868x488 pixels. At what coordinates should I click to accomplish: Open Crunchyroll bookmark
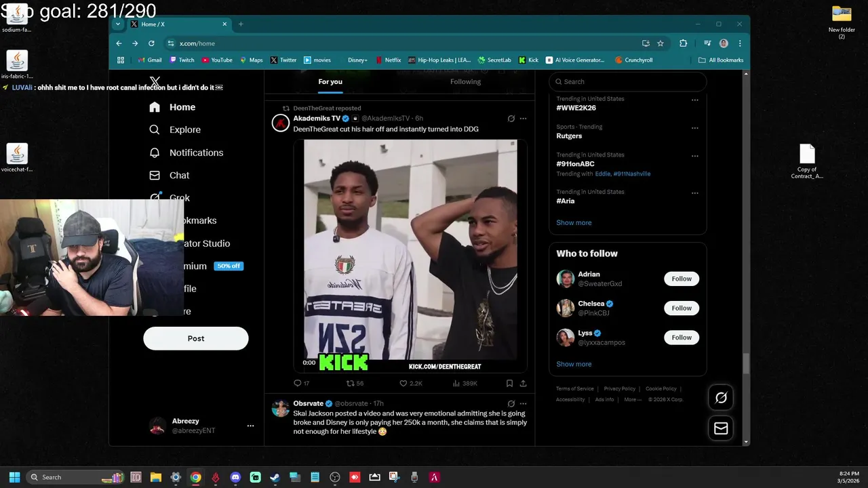tap(634, 60)
